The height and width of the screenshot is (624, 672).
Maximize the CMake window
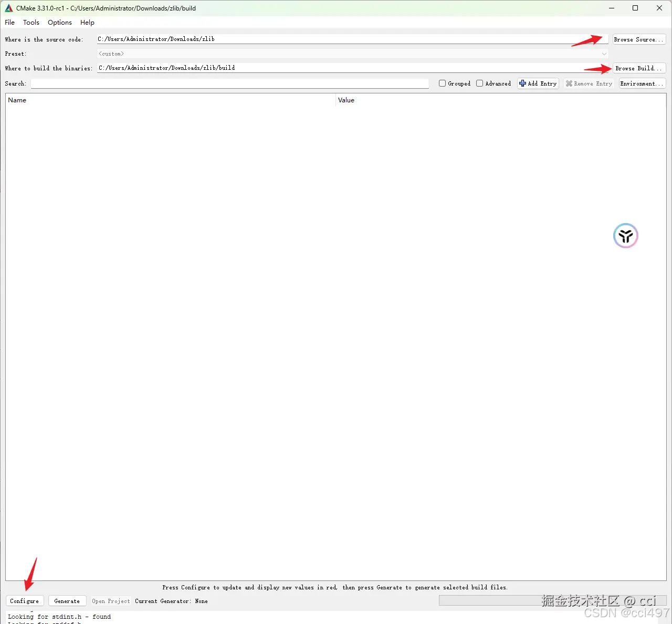(x=635, y=8)
